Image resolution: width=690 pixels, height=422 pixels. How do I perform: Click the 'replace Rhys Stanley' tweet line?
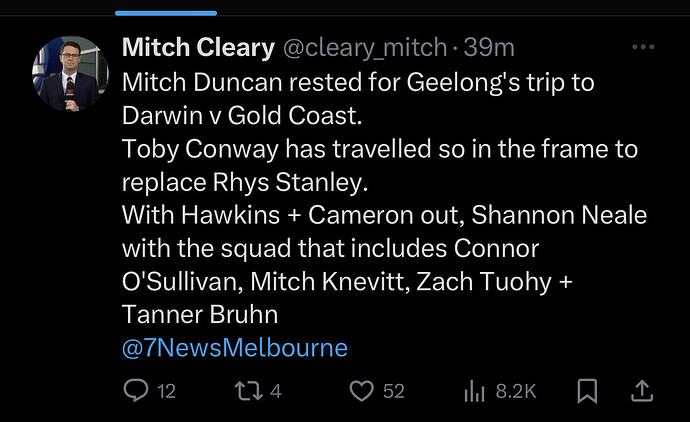[245, 182]
